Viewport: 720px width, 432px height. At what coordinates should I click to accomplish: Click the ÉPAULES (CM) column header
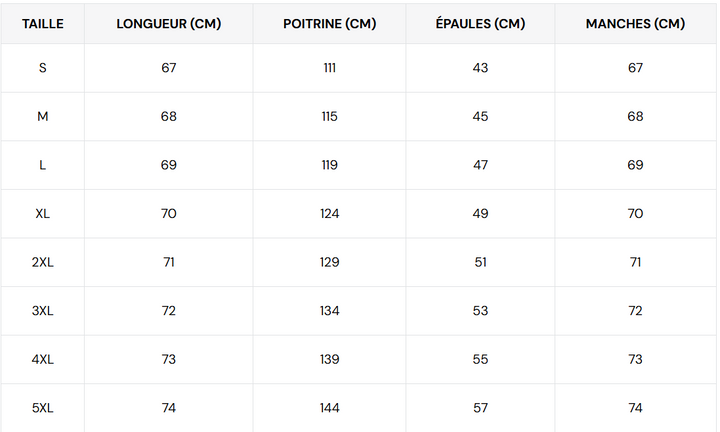[480, 23]
